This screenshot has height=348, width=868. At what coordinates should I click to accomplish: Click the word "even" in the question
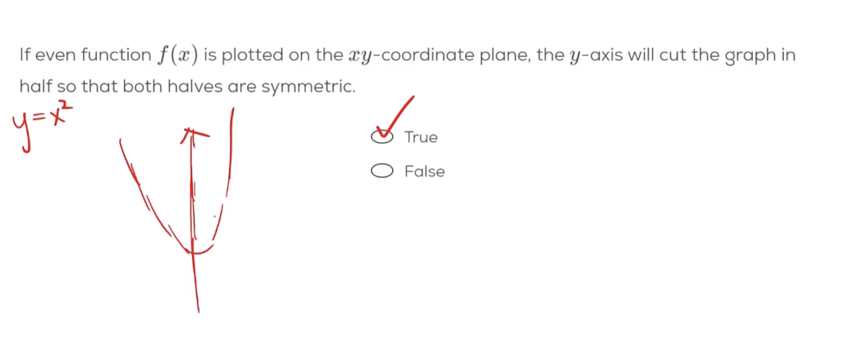(52, 55)
